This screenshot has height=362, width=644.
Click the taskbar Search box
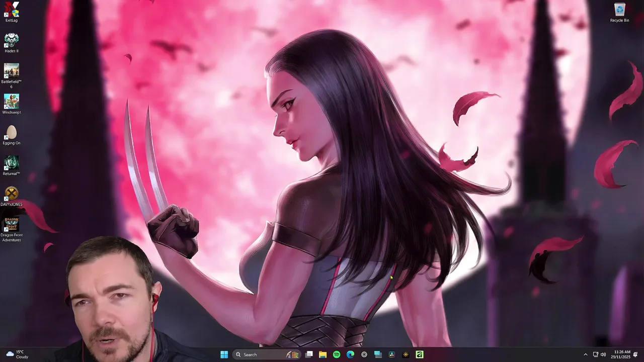click(266, 354)
